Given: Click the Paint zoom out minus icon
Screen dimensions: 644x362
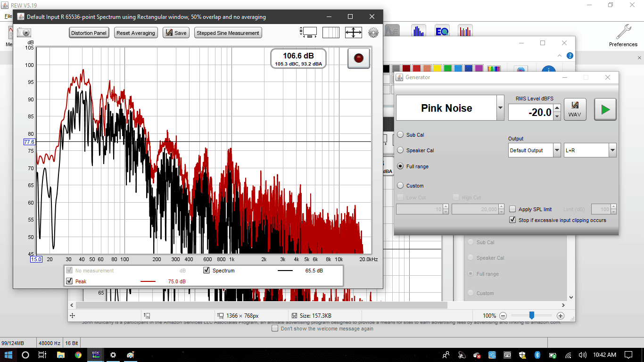Looking at the screenshot, I should click(x=503, y=316).
